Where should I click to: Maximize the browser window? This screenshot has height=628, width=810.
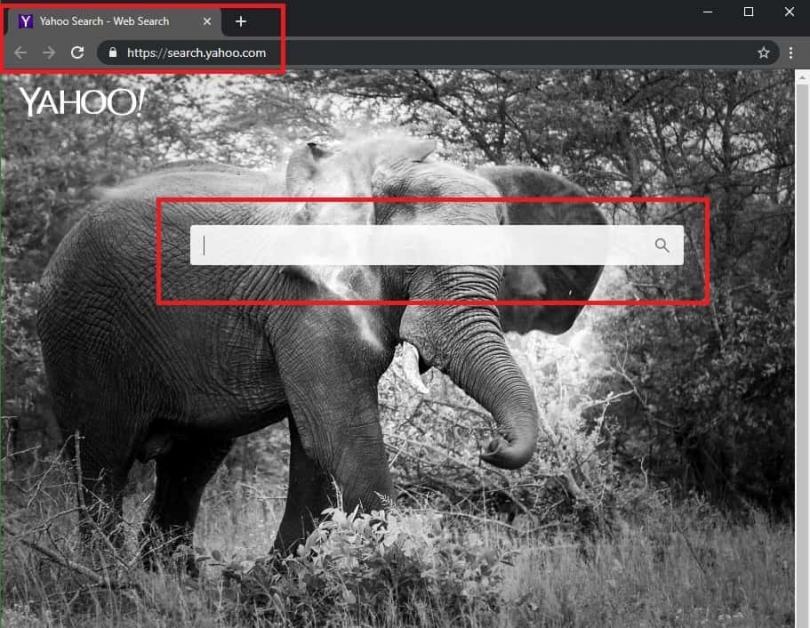coord(749,12)
